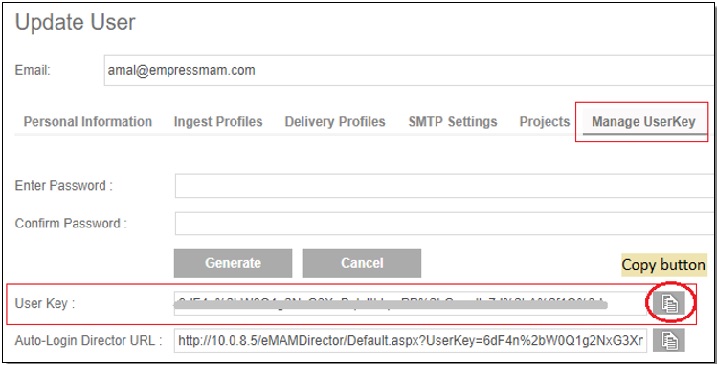Click the Enter Password label
717x365 pixels.
point(64,186)
